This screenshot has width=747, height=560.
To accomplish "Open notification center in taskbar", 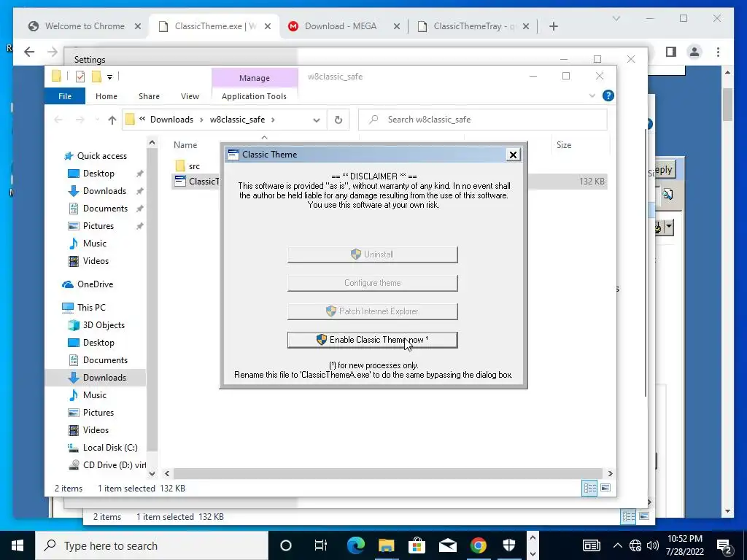I will pyautogui.click(x=724, y=545).
